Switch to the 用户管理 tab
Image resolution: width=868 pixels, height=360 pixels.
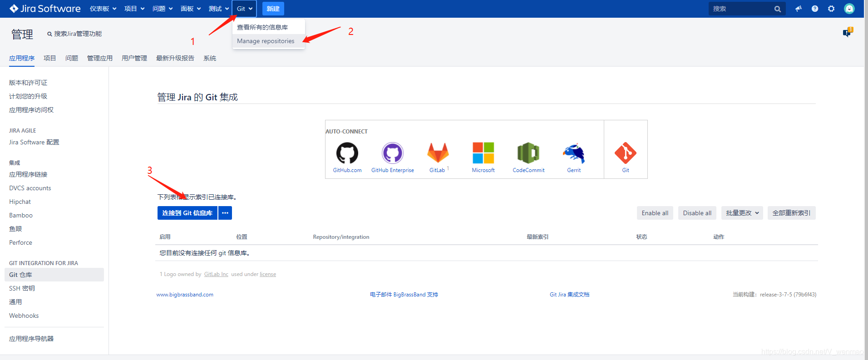click(x=134, y=58)
